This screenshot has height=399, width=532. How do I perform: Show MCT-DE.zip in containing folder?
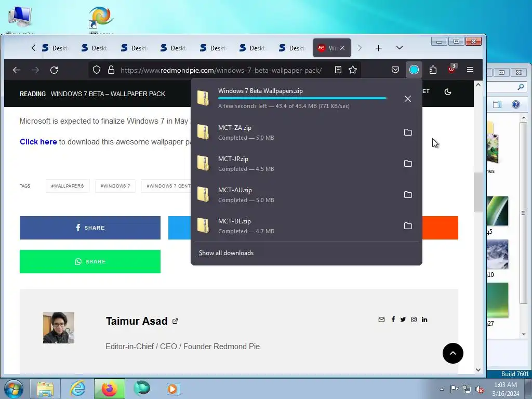point(408,226)
